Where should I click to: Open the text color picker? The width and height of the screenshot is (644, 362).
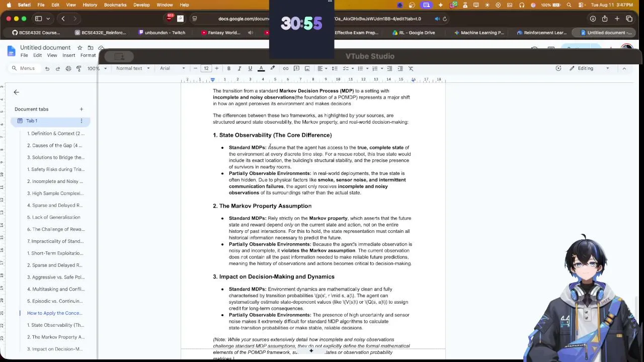pos(261,68)
